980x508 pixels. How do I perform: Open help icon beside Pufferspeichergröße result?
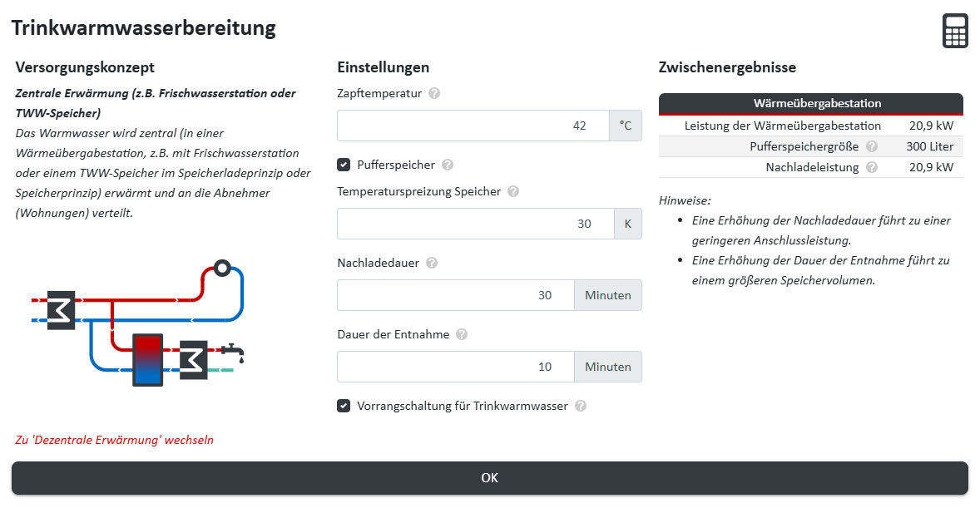[871, 146]
